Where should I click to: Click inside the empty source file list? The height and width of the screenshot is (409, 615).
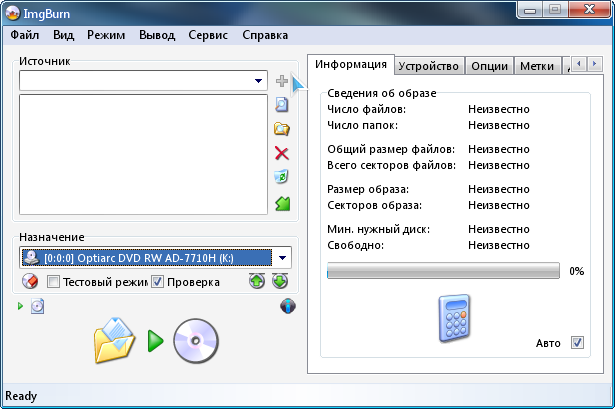[143, 154]
